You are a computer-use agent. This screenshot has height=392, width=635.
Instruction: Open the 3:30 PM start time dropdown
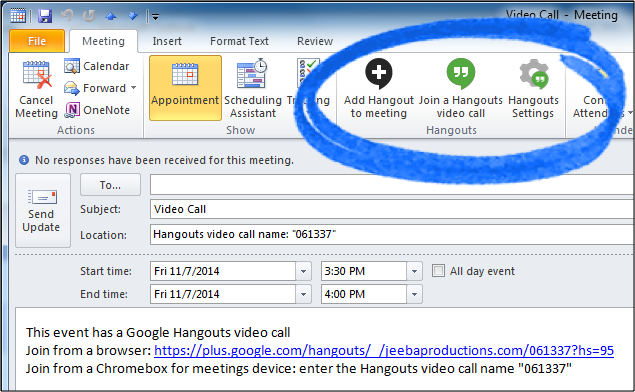click(414, 271)
